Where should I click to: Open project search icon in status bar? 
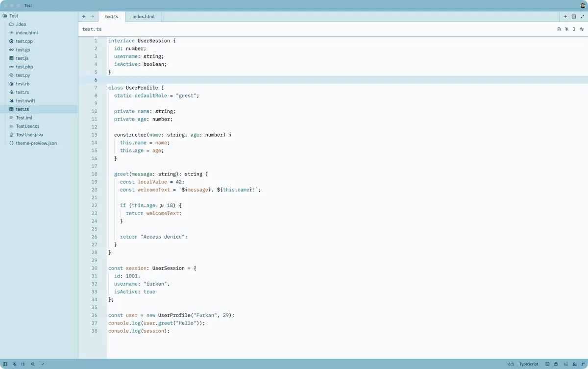tap(33, 364)
